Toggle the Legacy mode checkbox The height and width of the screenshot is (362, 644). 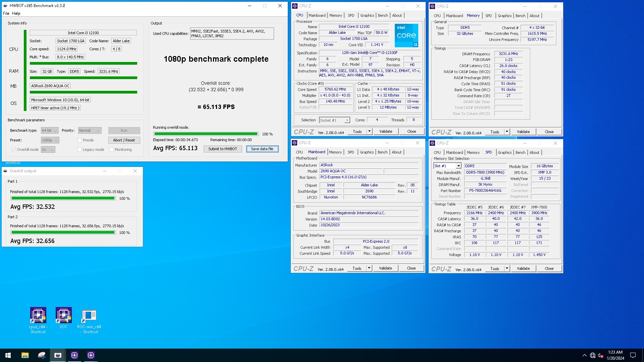79,149
